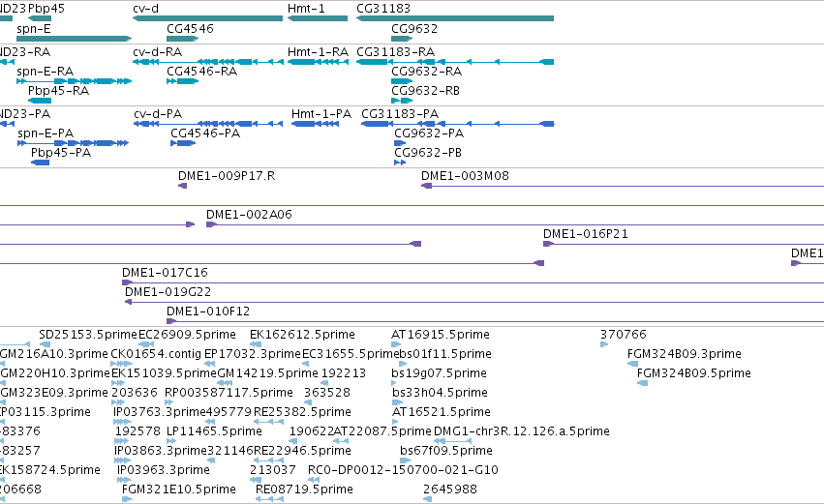The image size is (824, 504).
Task: Click the CG31183-PA protein label
Action: tap(400, 114)
